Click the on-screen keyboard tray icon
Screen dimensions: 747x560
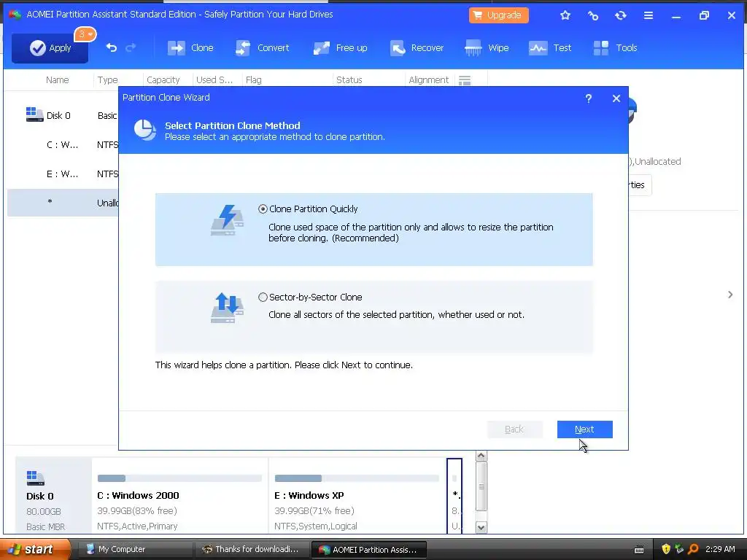pyautogui.click(x=639, y=550)
